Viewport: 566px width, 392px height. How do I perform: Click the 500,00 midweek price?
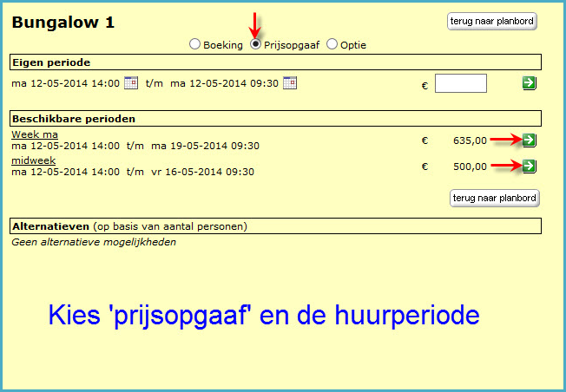pos(470,166)
